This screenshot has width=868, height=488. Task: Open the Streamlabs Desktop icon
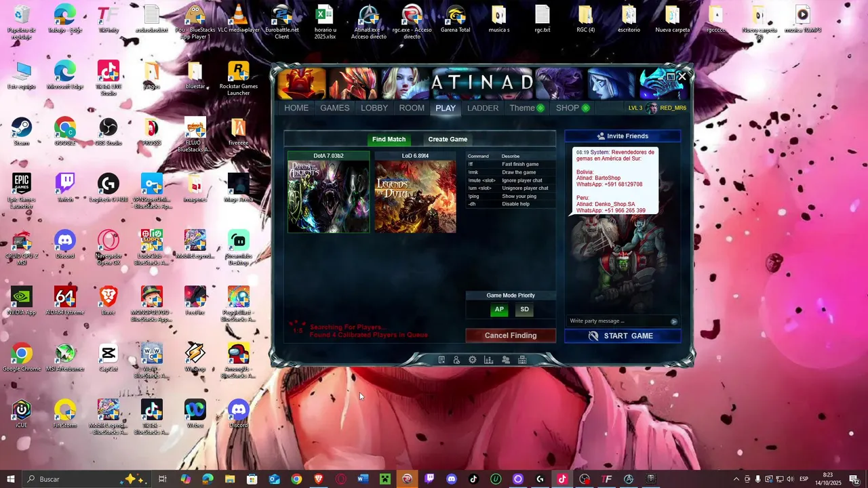[x=239, y=247]
